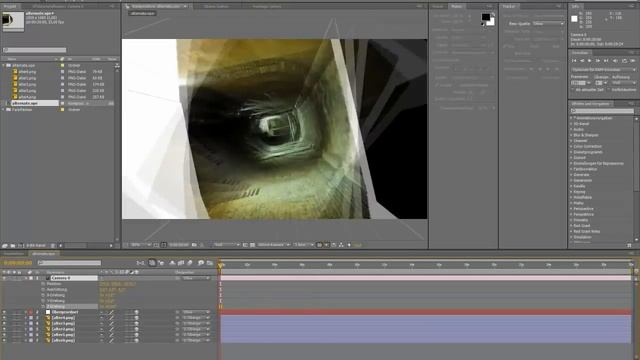Enable motion blur timeline switch
The height and width of the screenshot is (360, 640).
pyautogui.click(x=190, y=263)
